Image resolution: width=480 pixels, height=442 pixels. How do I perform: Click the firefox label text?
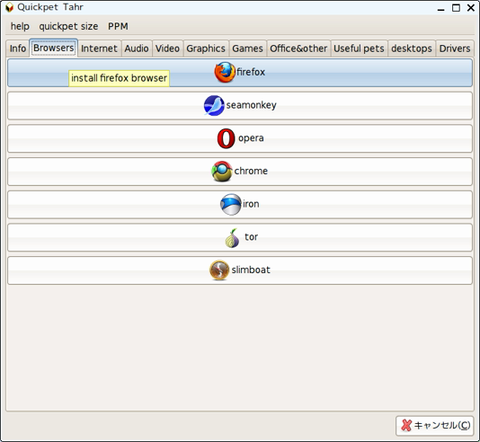click(x=251, y=72)
